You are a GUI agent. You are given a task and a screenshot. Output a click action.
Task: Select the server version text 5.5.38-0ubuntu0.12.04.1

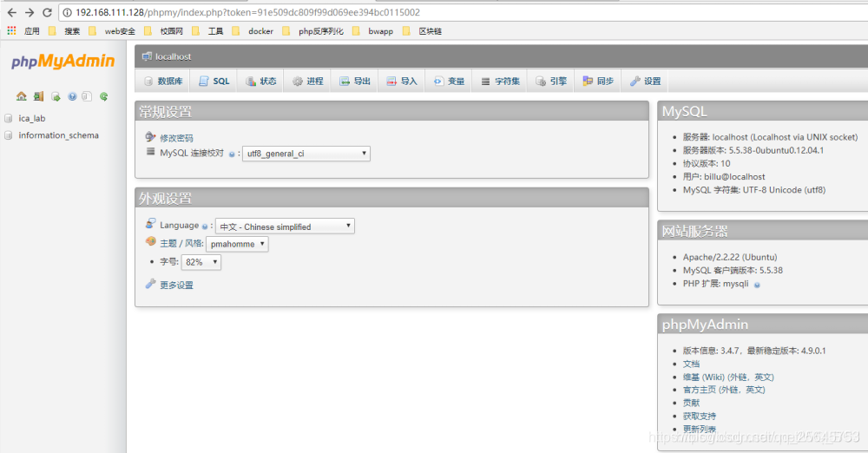[776, 150]
